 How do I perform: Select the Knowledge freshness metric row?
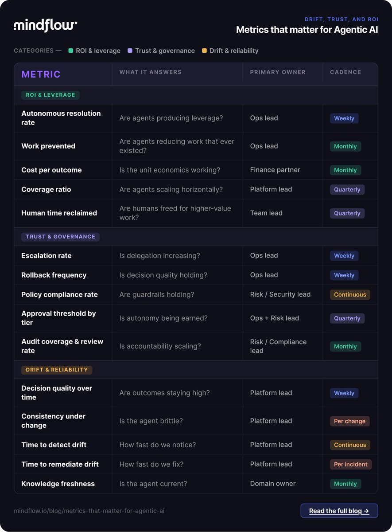[x=196, y=484]
